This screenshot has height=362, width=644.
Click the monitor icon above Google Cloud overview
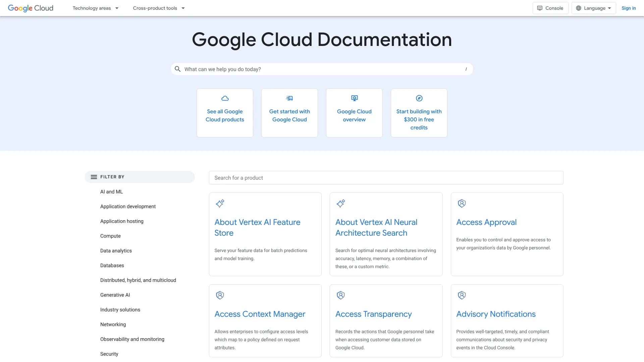pyautogui.click(x=354, y=98)
